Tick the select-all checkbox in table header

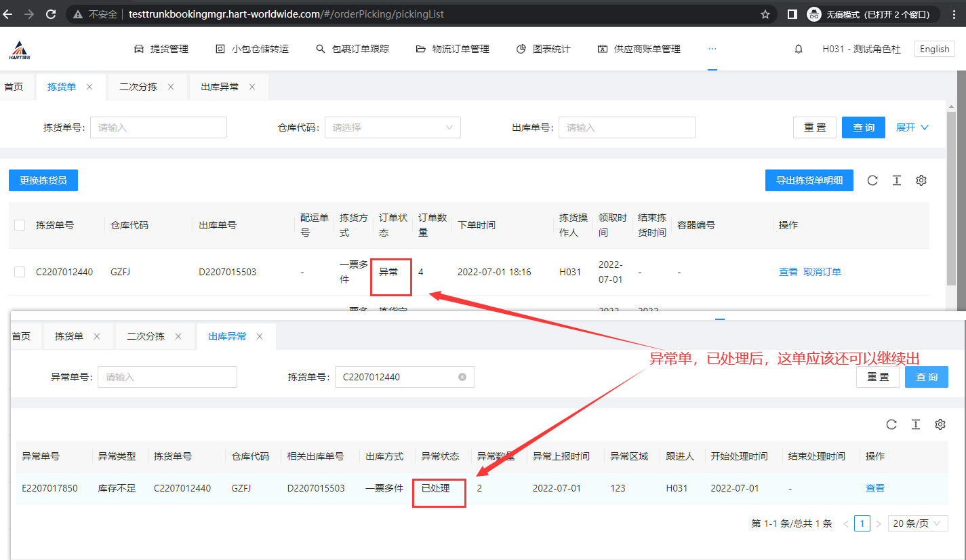[x=20, y=225]
